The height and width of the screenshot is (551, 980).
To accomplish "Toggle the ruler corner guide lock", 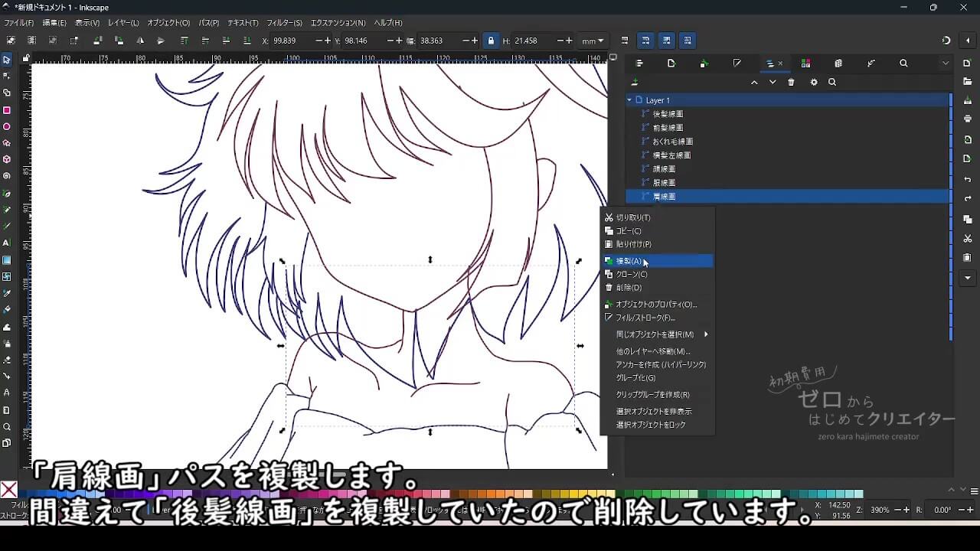I will tap(26, 58).
